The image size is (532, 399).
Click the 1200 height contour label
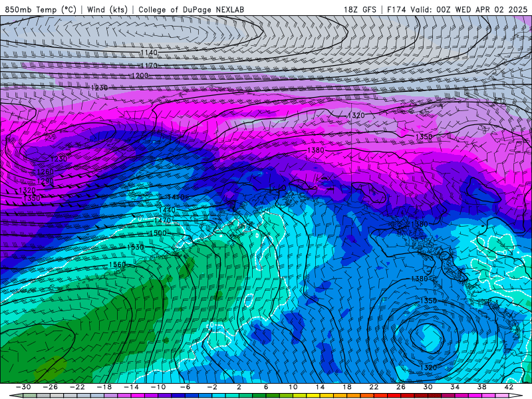tap(140, 76)
